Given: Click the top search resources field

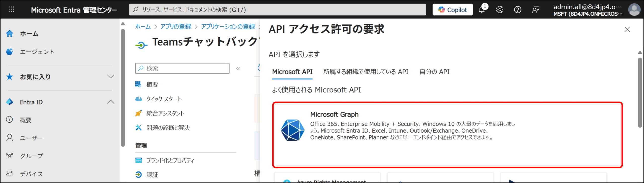Looking at the screenshot, I should [x=277, y=10].
